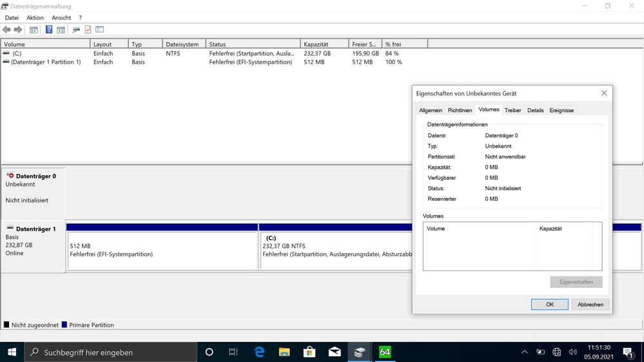
Task: Show hidden system tray icons
Action: (x=524, y=352)
